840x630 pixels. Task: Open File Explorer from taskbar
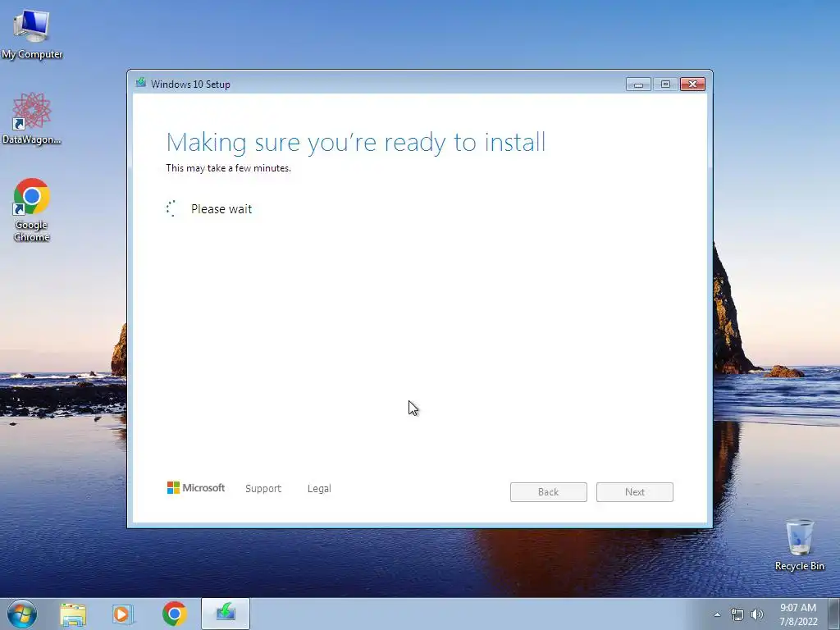pyautogui.click(x=73, y=614)
